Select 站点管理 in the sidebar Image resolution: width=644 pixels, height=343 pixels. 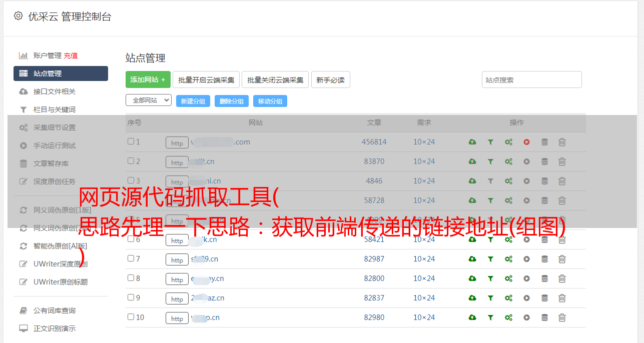tap(61, 73)
